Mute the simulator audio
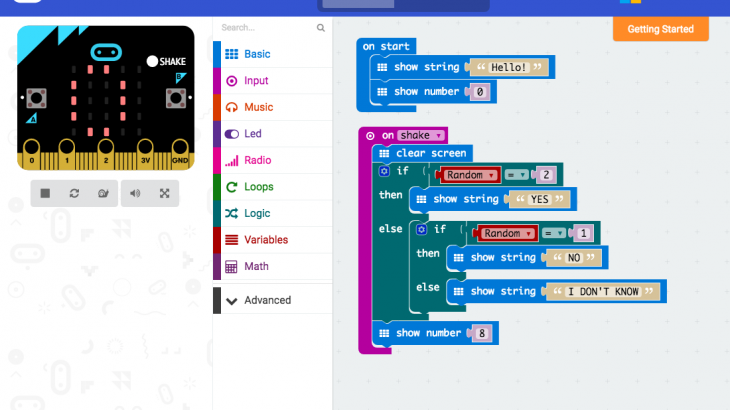The image size is (730, 410). click(x=135, y=193)
